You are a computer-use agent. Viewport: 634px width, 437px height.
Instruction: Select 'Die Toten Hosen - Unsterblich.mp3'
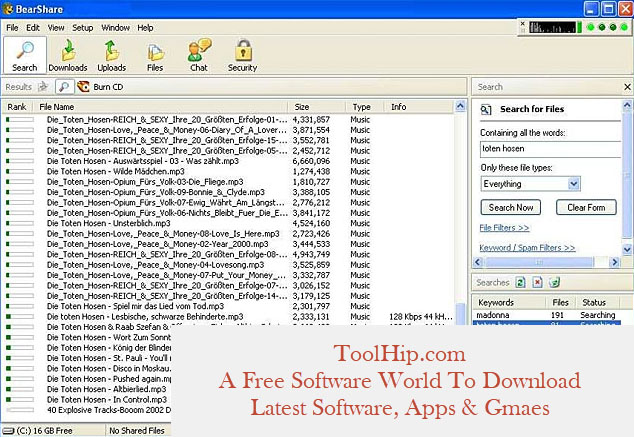click(229, 223)
